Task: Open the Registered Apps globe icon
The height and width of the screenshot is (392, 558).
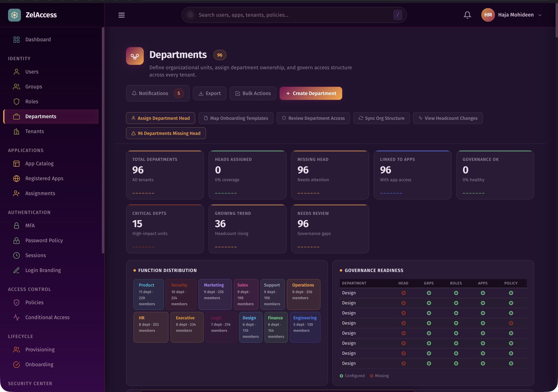Action: coord(16,178)
